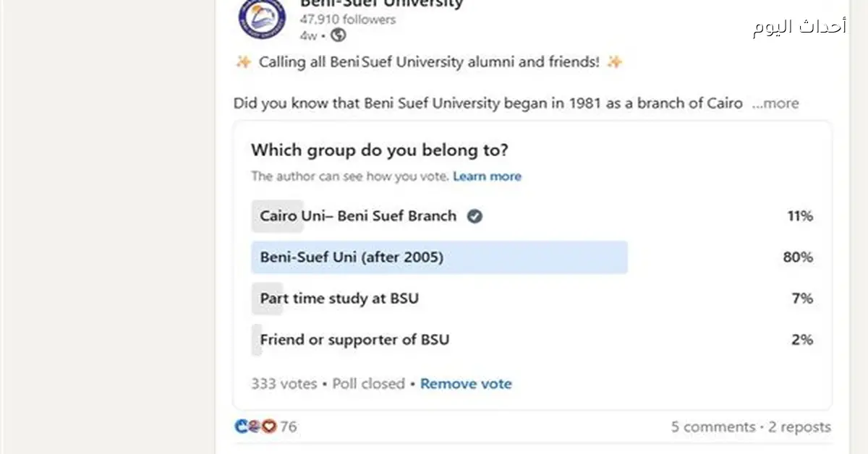The image size is (868, 454).
Task: Choose Part time study at BSU option
Action: 339,299
